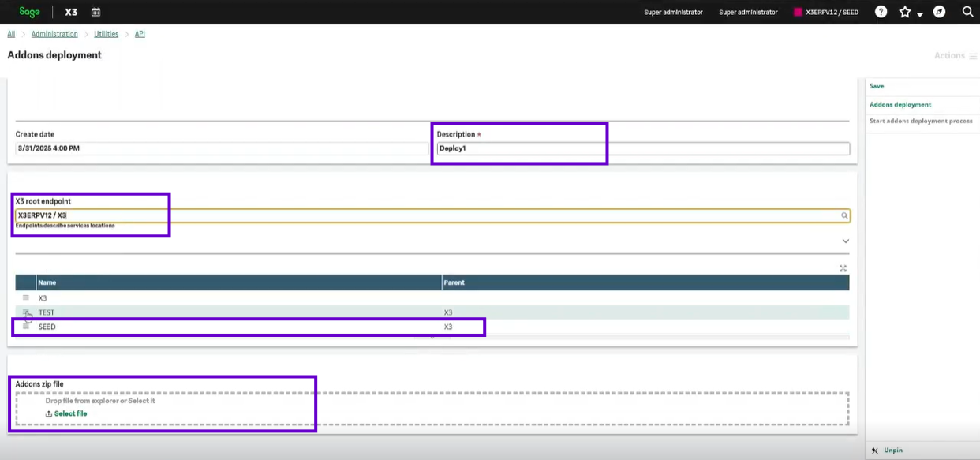This screenshot has height=460, width=980.
Task: Click Save in the right panel
Action: pyautogui.click(x=877, y=86)
